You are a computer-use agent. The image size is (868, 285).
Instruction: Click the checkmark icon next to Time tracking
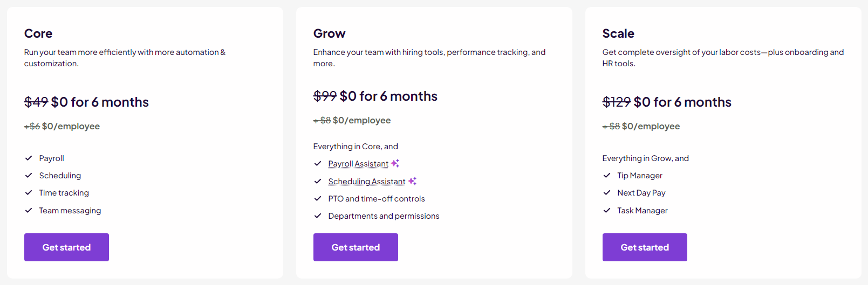pos(29,193)
